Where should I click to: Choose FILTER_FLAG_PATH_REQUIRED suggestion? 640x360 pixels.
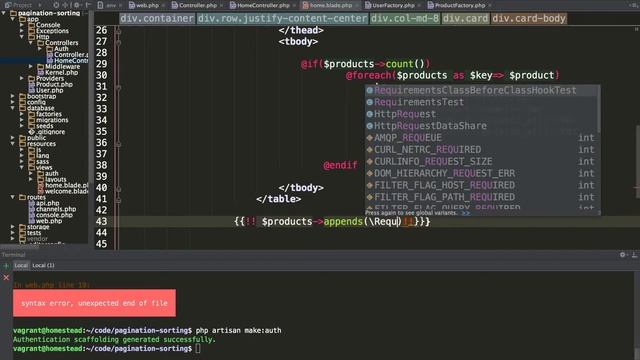point(482,197)
